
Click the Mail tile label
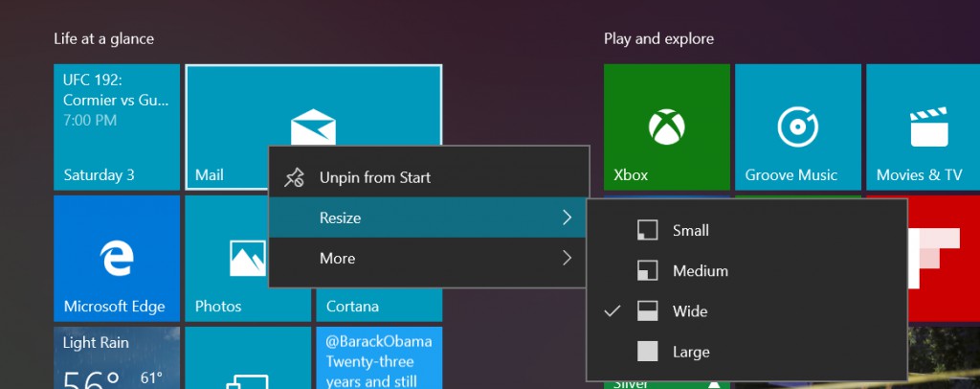point(210,174)
